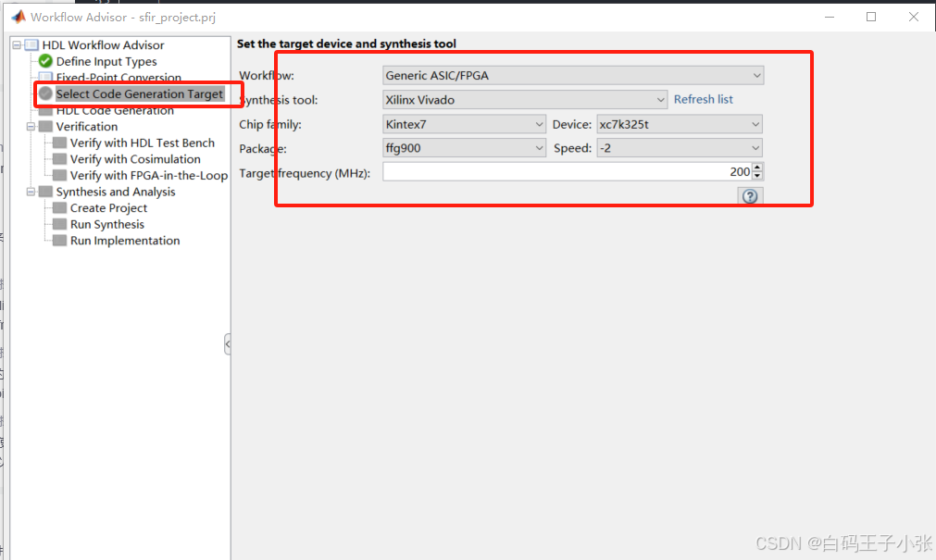936x560 pixels.
Task: Click the gray status icon beside Select Code Generation Target
Action: point(45,93)
